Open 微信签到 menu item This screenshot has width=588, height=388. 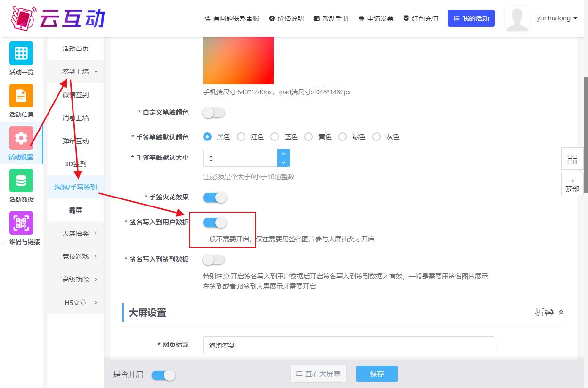75,95
